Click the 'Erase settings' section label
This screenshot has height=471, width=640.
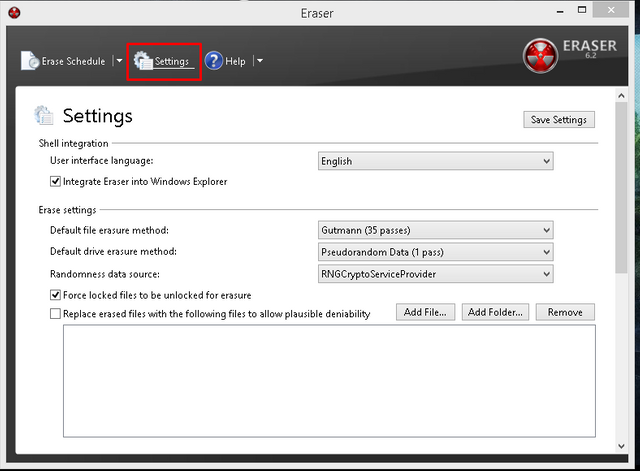coord(67,210)
